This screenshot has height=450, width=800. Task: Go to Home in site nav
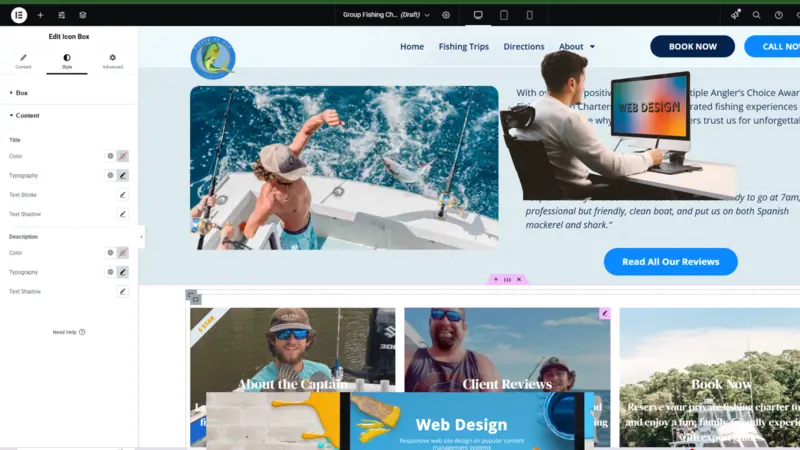tap(412, 46)
